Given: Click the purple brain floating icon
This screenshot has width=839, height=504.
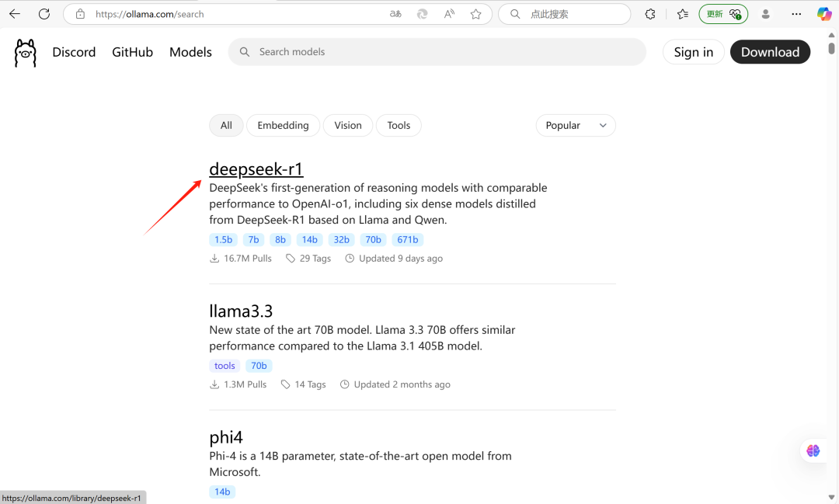Looking at the screenshot, I should point(813,450).
